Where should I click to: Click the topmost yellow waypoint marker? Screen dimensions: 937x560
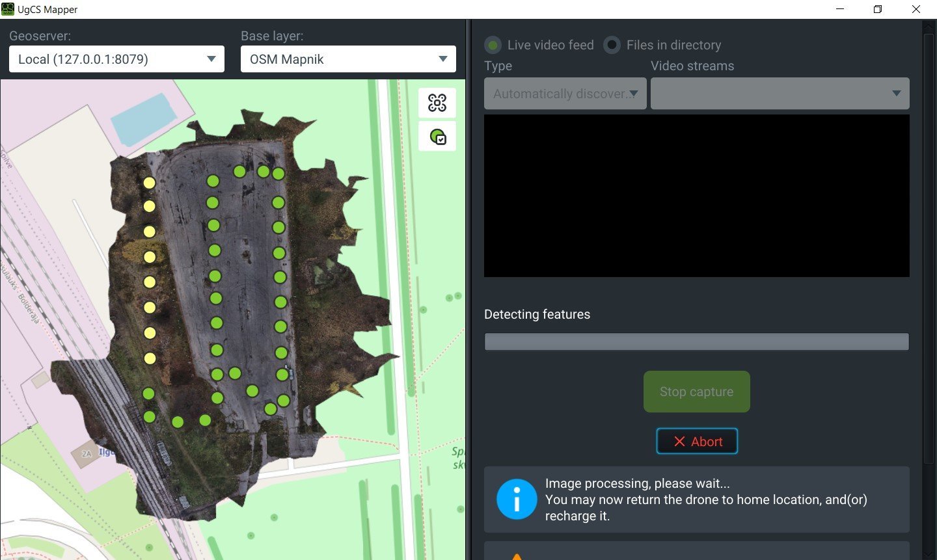pos(150,183)
